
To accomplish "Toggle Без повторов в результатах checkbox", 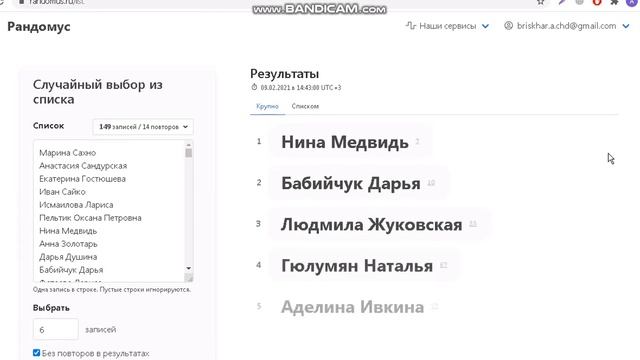I will pyautogui.click(x=36, y=353).
